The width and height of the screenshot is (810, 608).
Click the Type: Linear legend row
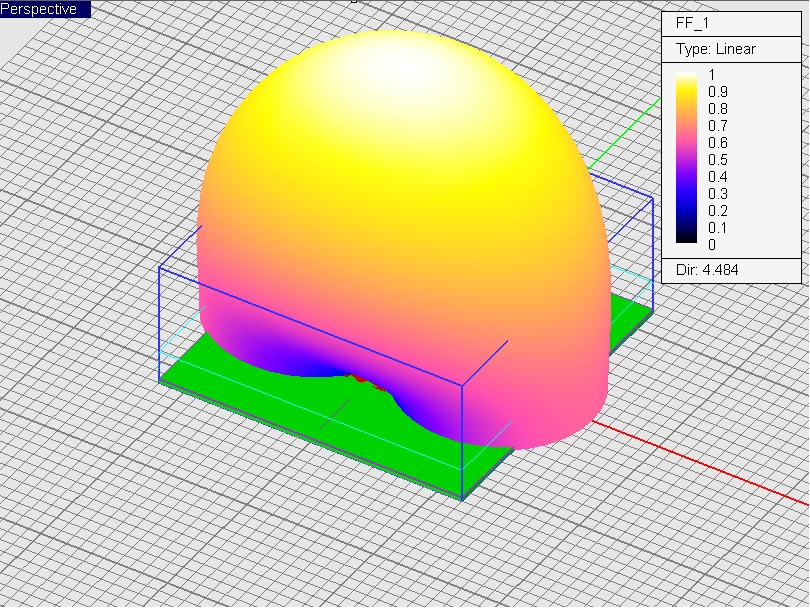pyautogui.click(x=715, y=49)
